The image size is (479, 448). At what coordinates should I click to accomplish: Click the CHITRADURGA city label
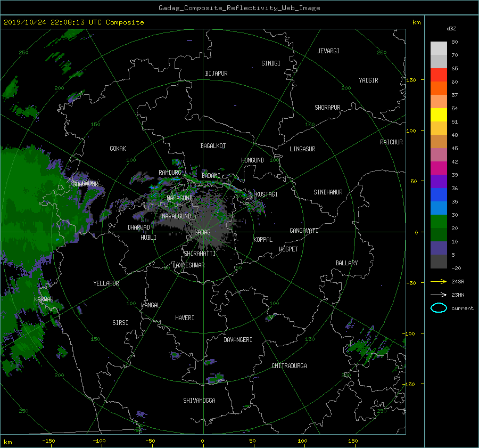click(289, 366)
